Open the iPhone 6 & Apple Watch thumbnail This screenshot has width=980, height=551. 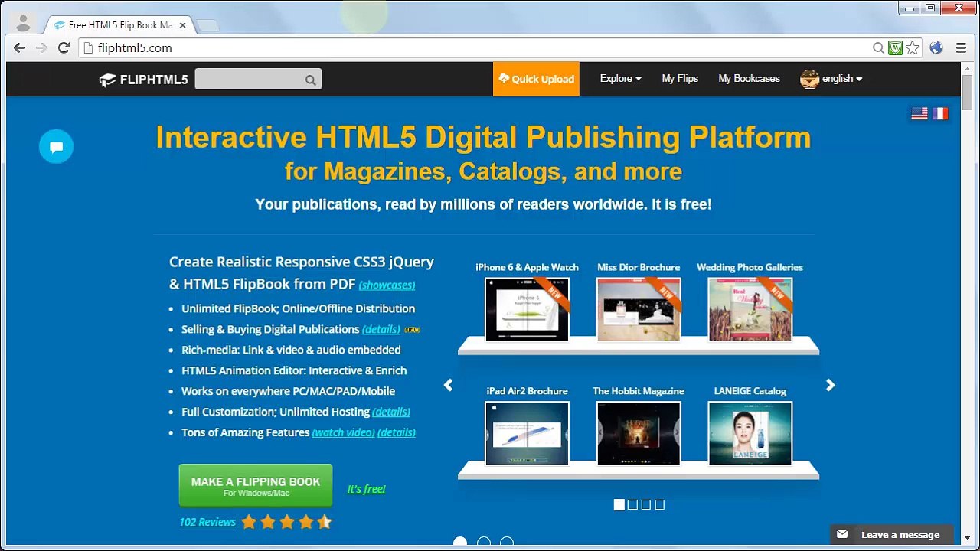coord(527,309)
